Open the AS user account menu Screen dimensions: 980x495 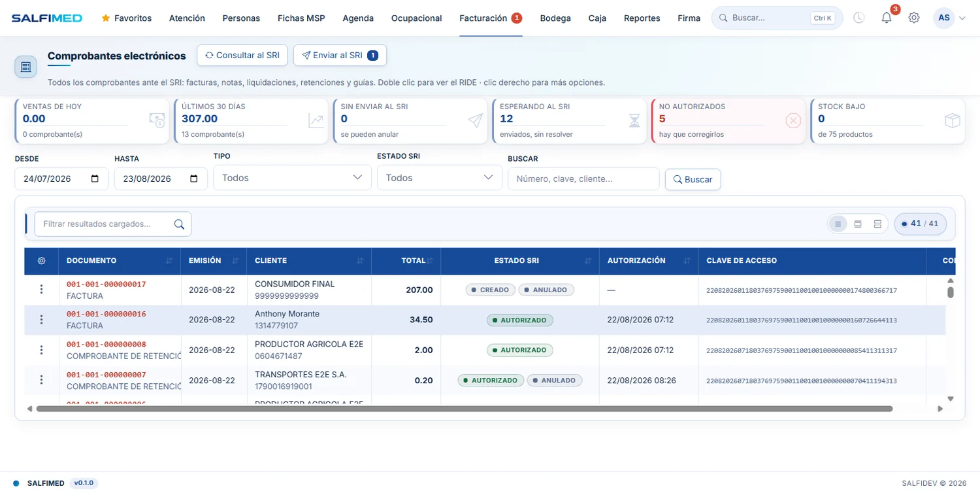(x=950, y=18)
